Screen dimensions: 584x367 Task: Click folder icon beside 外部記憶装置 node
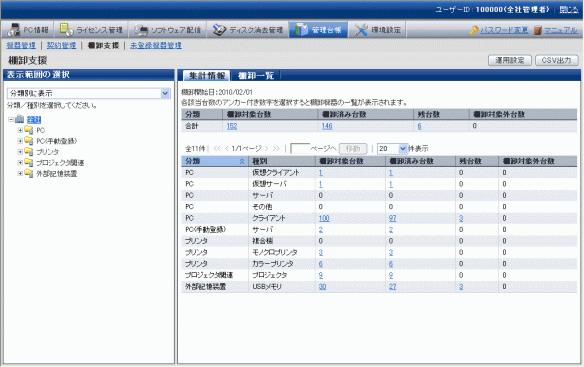[29, 173]
